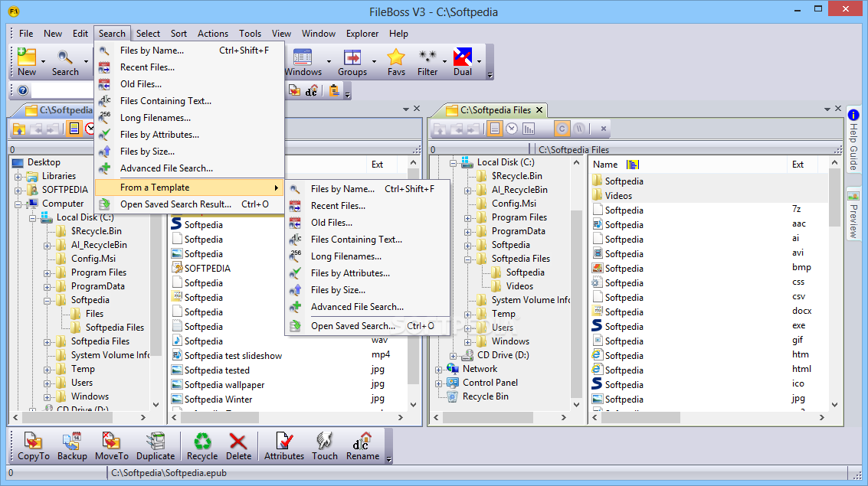Click the Duplicate icon in bottom toolbar
868x486 pixels.
(156, 441)
